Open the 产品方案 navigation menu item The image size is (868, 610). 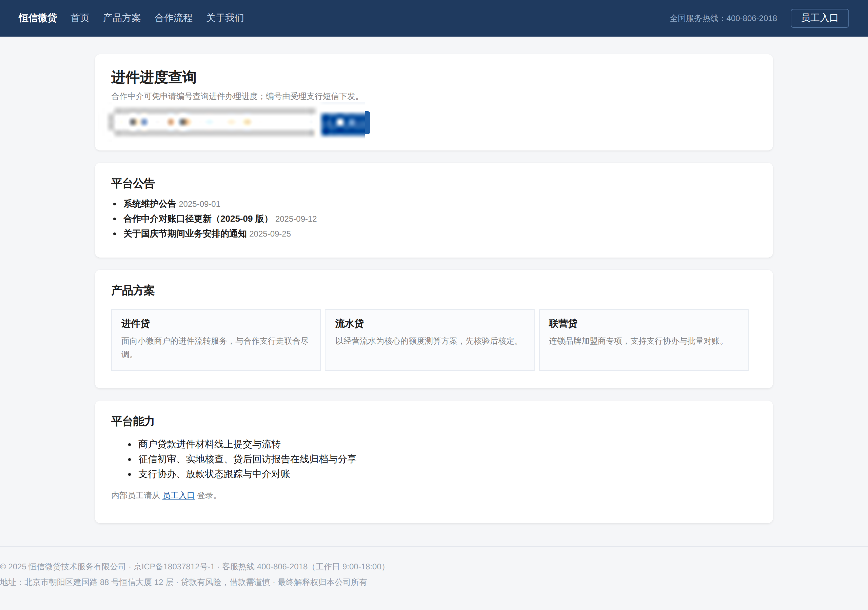pyautogui.click(x=122, y=18)
